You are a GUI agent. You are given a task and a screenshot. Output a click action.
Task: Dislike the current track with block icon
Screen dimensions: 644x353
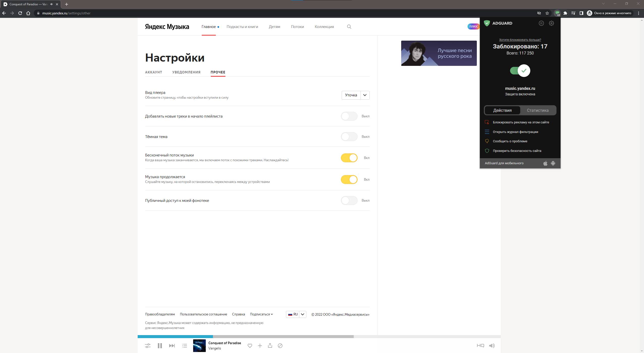(x=280, y=345)
